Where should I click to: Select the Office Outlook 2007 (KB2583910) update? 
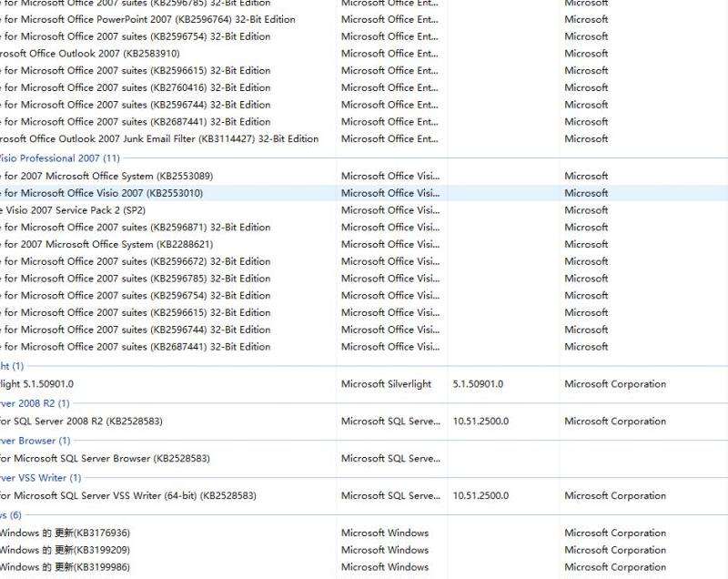(89, 54)
